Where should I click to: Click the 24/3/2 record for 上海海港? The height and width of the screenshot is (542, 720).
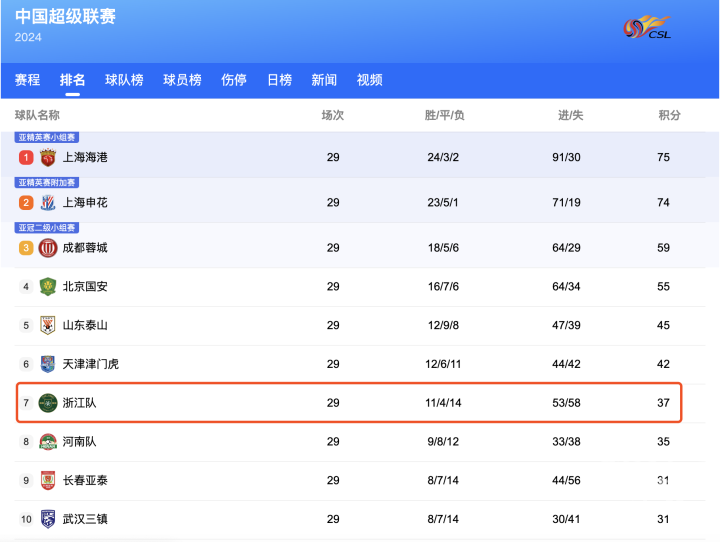tap(443, 158)
